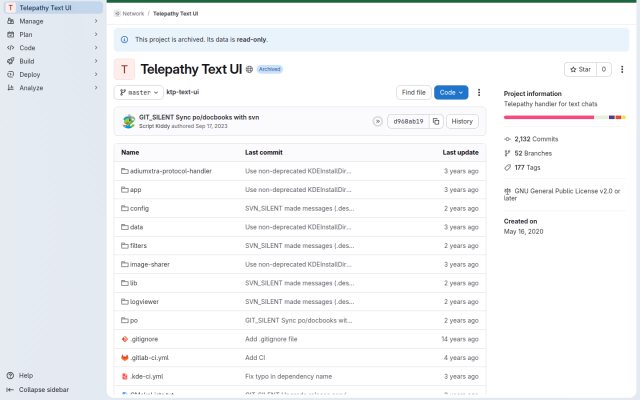Click the public globe visibility icon
The width and height of the screenshot is (640, 400).
[x=249, y=69]
